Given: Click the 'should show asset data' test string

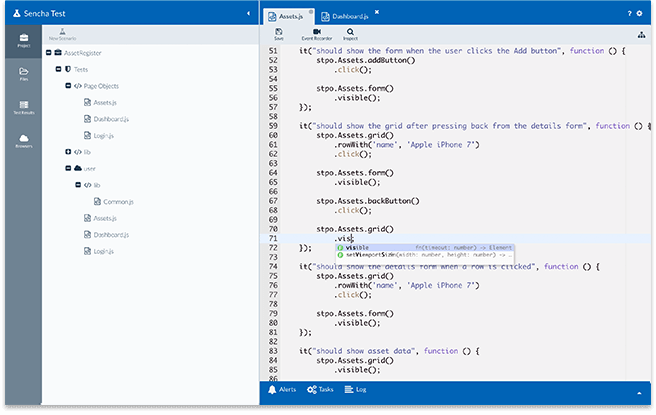Looking at the screenshot, I should 364,351.
